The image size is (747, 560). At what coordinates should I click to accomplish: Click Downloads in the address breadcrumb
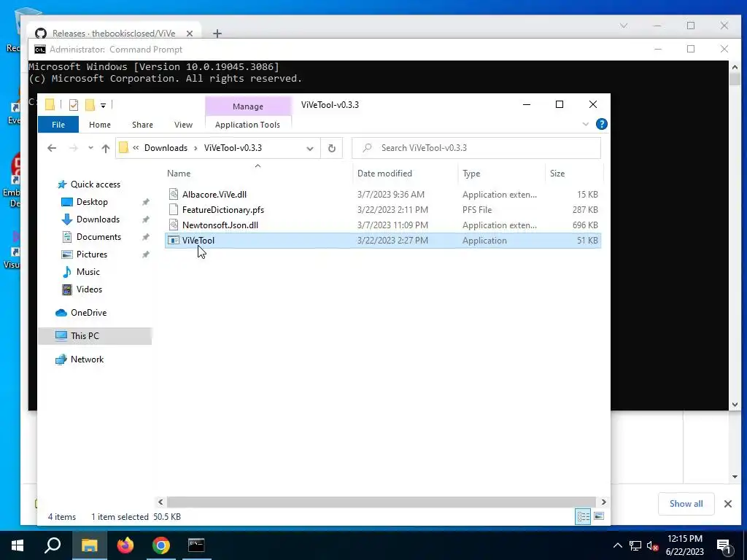point(166,148)
